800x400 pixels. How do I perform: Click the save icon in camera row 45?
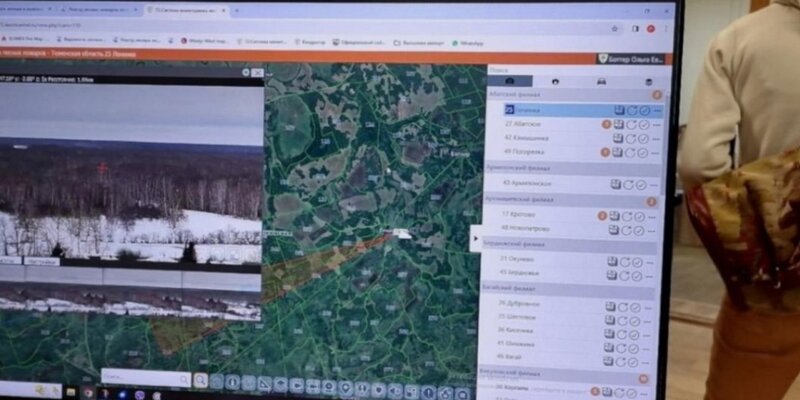612,276
